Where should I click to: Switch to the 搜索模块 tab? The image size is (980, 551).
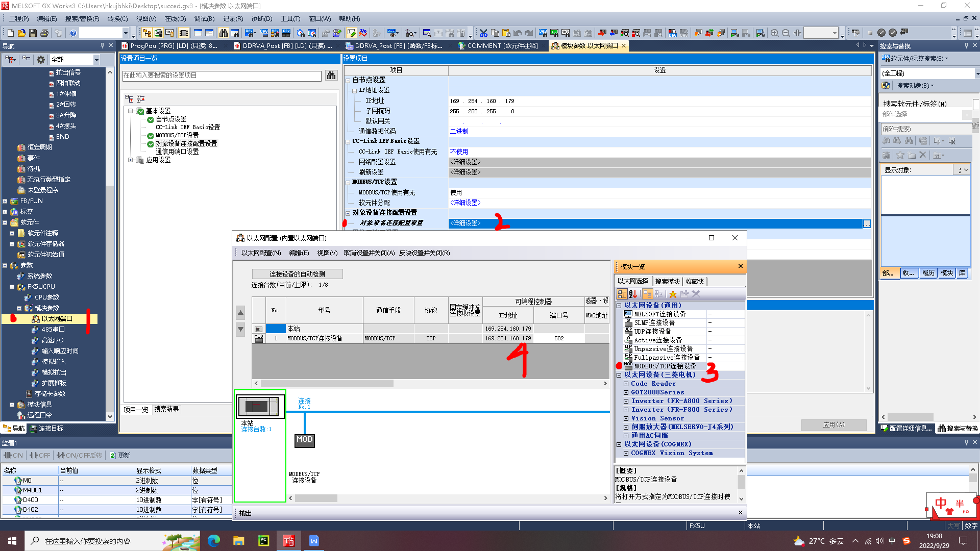click(668, 282)
